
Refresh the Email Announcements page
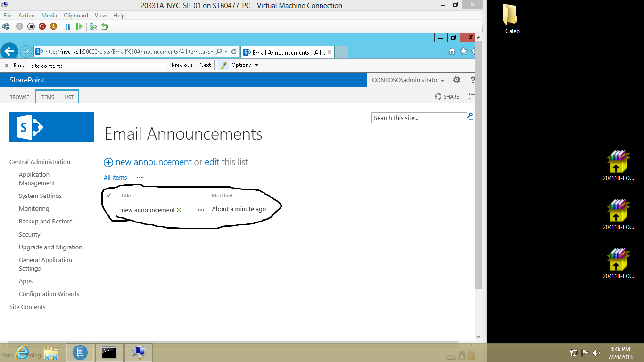(x=234, y=52)
